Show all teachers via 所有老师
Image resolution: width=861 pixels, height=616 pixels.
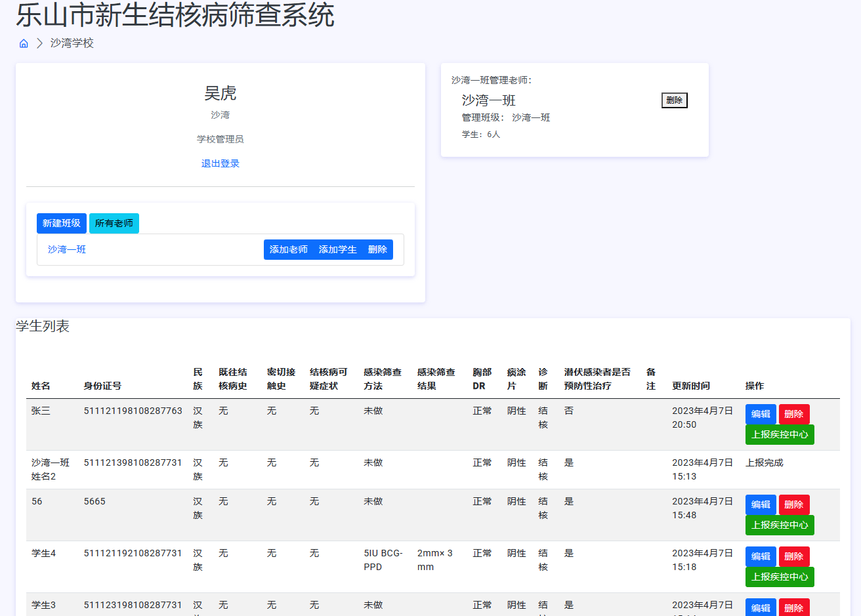coord(114,223)
